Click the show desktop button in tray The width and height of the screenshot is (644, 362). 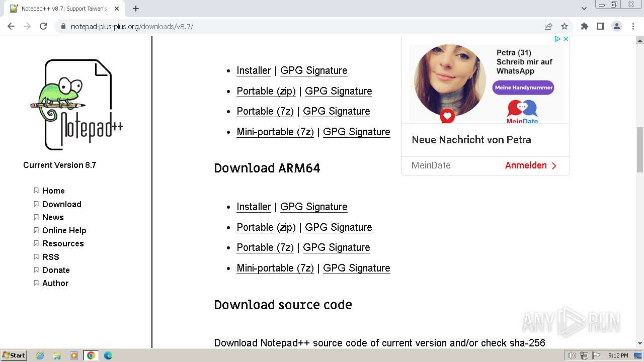[638, 355]
